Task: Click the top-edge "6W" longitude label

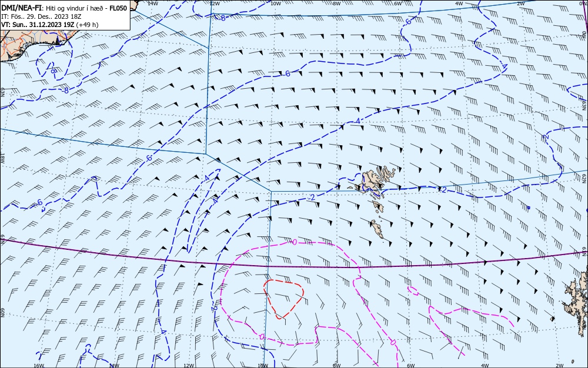Action: tap(397, 4)
